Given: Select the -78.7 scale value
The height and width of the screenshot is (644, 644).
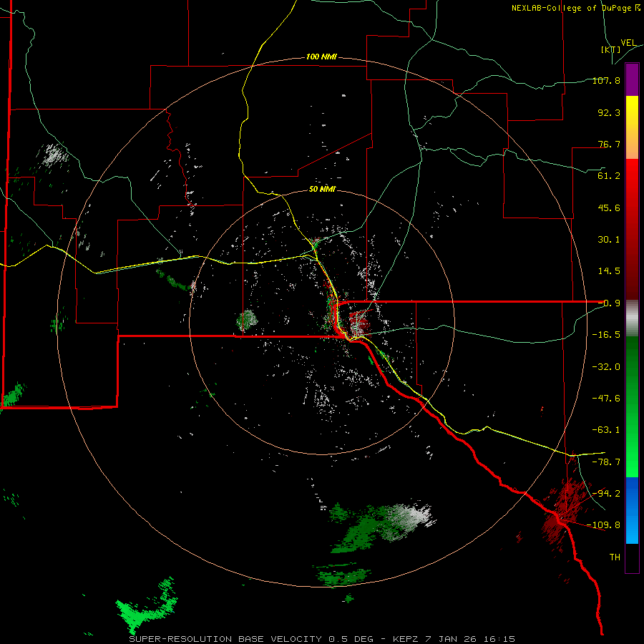Looking at the screenshot, I should [x=606, y=462].
